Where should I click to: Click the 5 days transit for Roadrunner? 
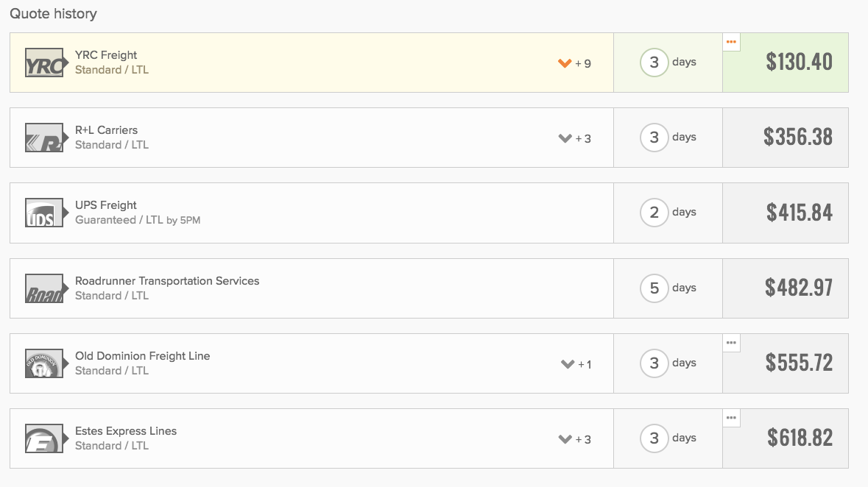pos(668,288)
